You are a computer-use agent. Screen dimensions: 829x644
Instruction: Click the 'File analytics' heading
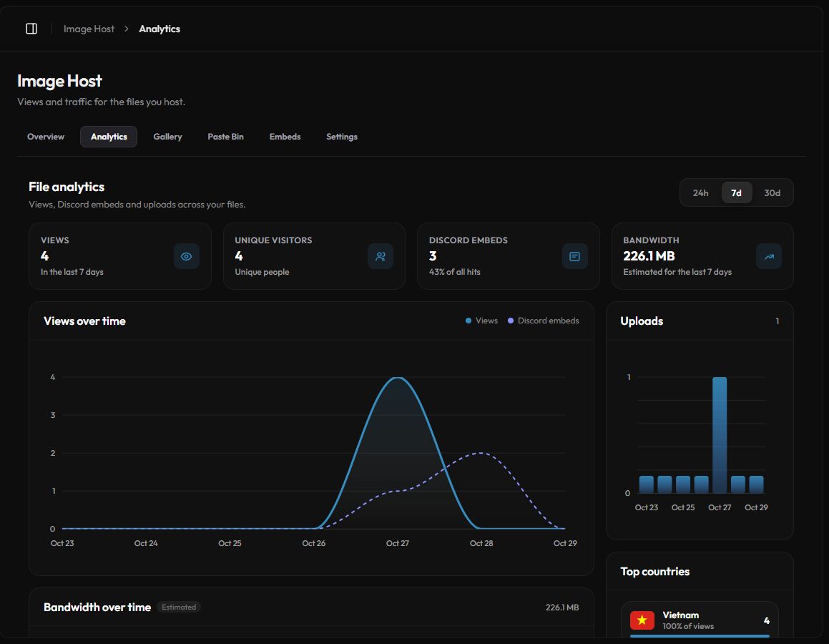tap(67, 187)
